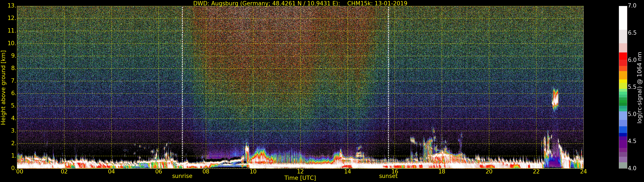Click the '06' time axis tick label
Viewport: 644px width, 182px height.
(x=158, y=172)
